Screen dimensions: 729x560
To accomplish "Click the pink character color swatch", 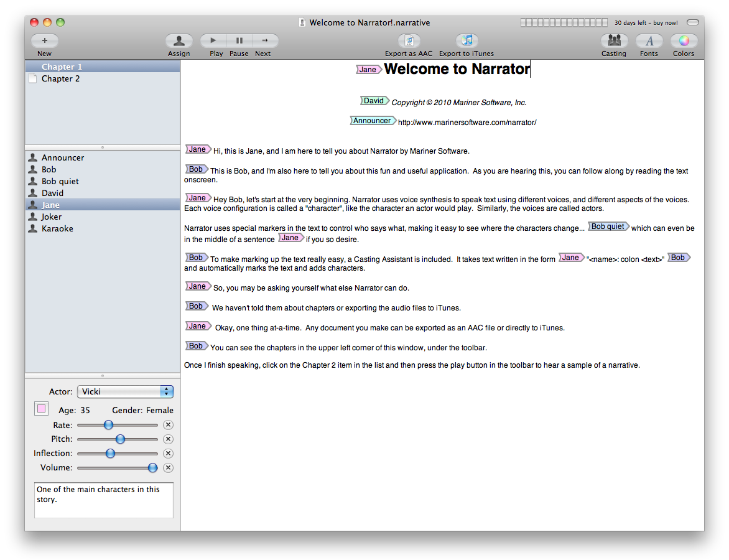I will click(x=42, y=409).
